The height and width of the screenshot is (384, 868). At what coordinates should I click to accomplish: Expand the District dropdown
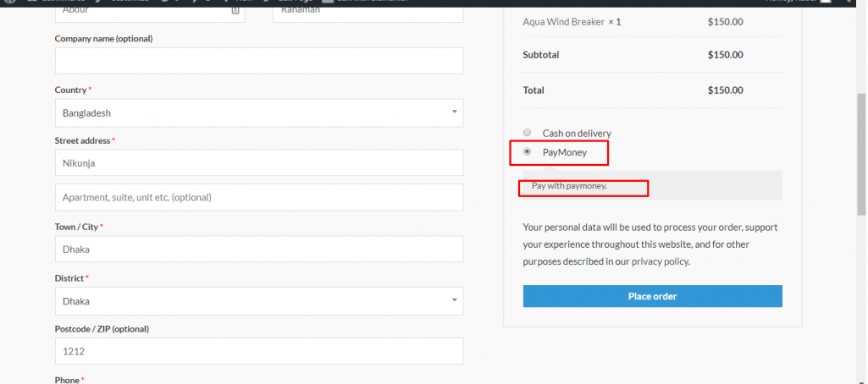(258, 300)
